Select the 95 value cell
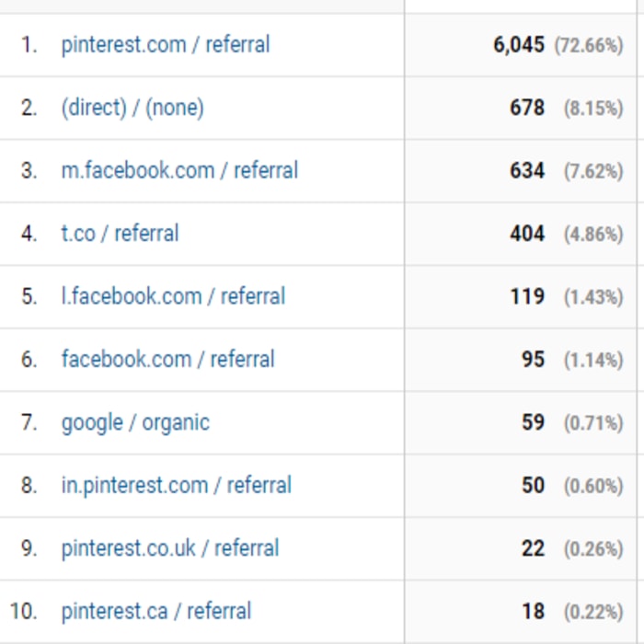 [x=533, y=360]
